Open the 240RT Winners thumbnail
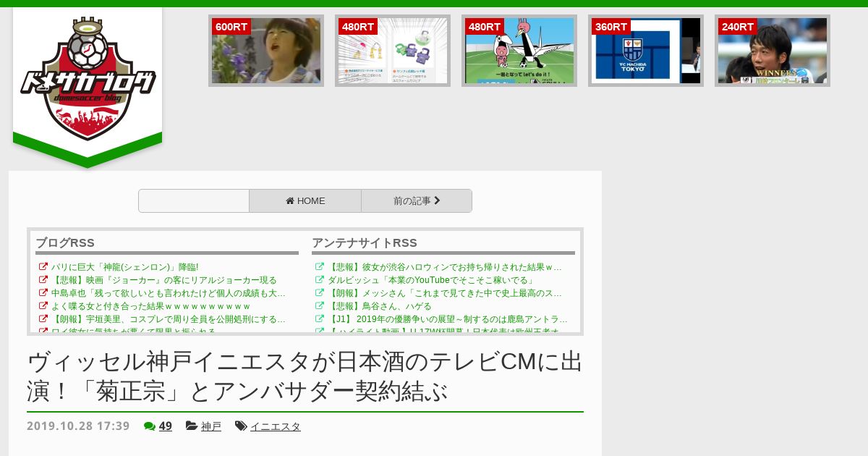 point(773,51)
